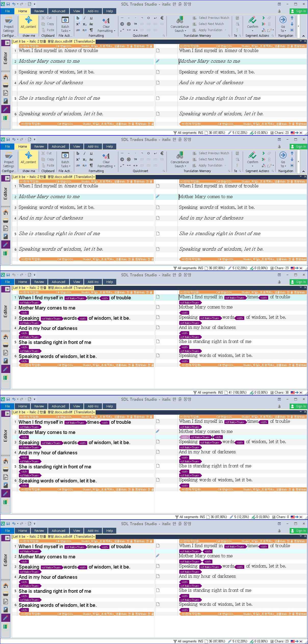Image resolution: width=308 pixels, height=644 pixels.
Task: Insert the TM symbol from QuickInsert, top window
Action: click(x=135, y=24)
